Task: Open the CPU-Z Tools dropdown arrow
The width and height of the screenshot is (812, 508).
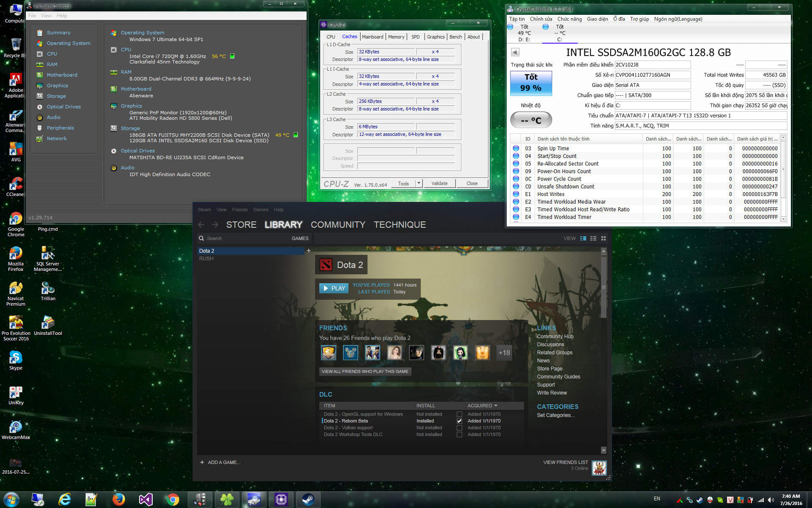Action: click(419, 183)
